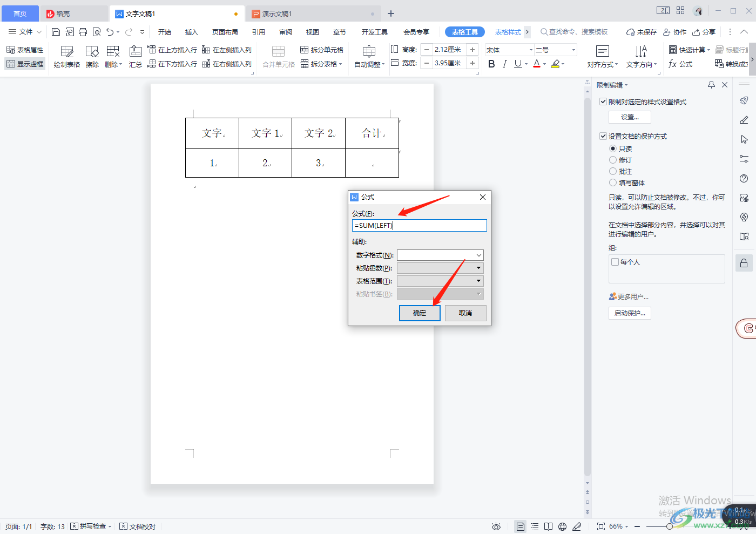
Task: Insert a row below with 在下方插入行
Action: pos(172,64)
